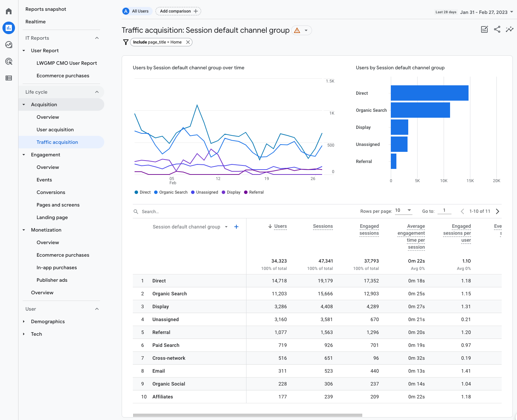Toggle Organic Search series in legend
Image resolution: width=517 pixels, height=420 pixels.
pyautogui.click(x=171, y=192)
